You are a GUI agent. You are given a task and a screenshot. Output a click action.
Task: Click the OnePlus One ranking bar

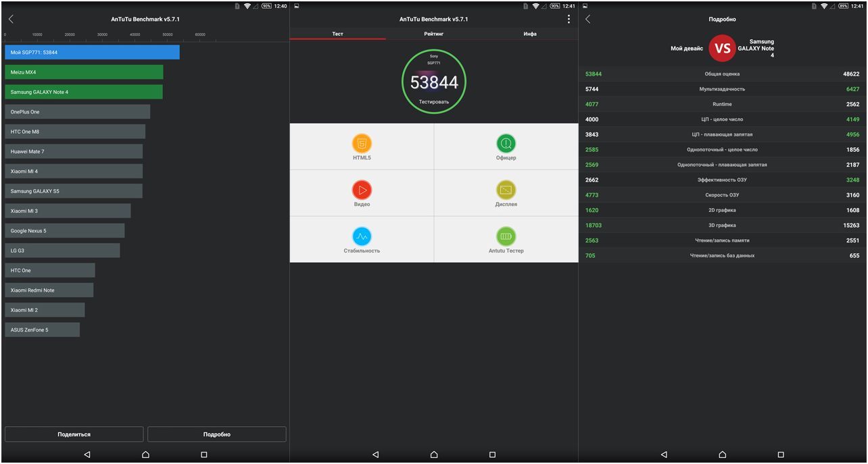point(77,112)
